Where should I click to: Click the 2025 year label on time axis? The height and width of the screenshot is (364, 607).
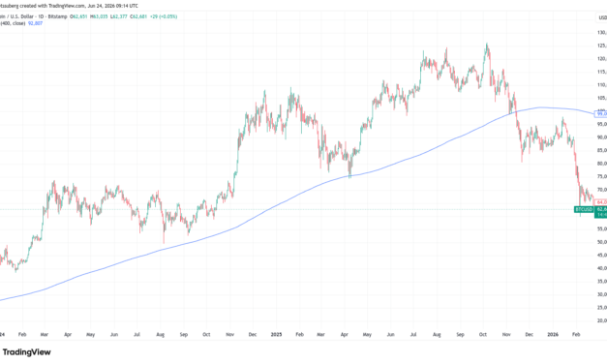[x=277, y=334]
